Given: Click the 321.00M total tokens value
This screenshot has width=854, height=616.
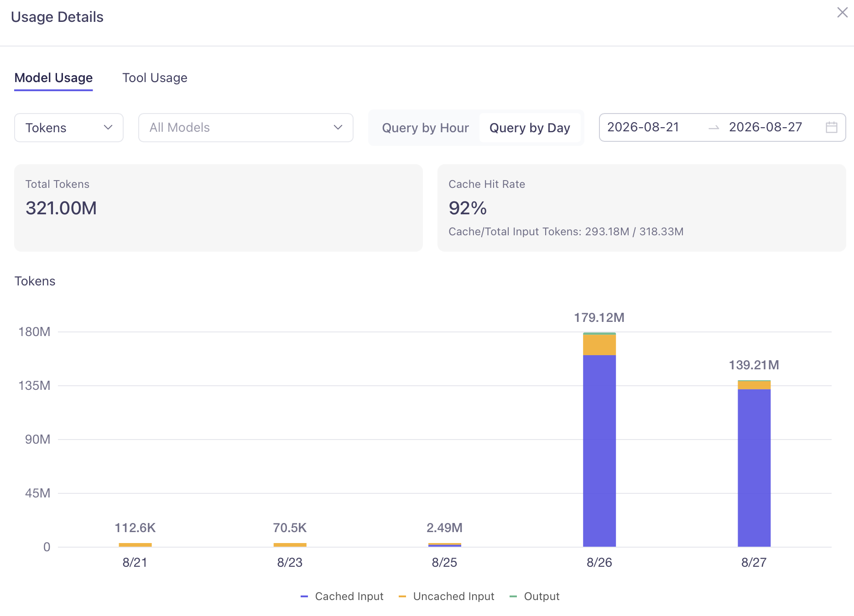Looking at the screenshot, I should [61, 208].
